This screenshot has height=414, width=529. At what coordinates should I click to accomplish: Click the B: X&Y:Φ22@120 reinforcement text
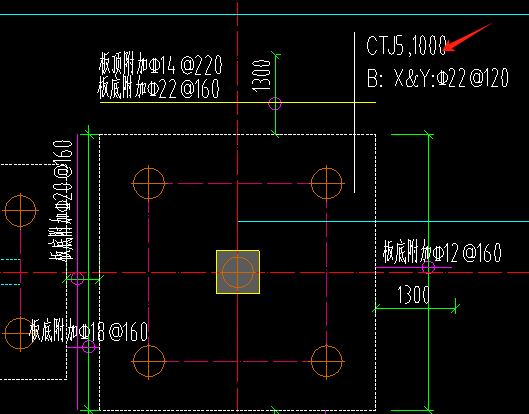(438, 78)
